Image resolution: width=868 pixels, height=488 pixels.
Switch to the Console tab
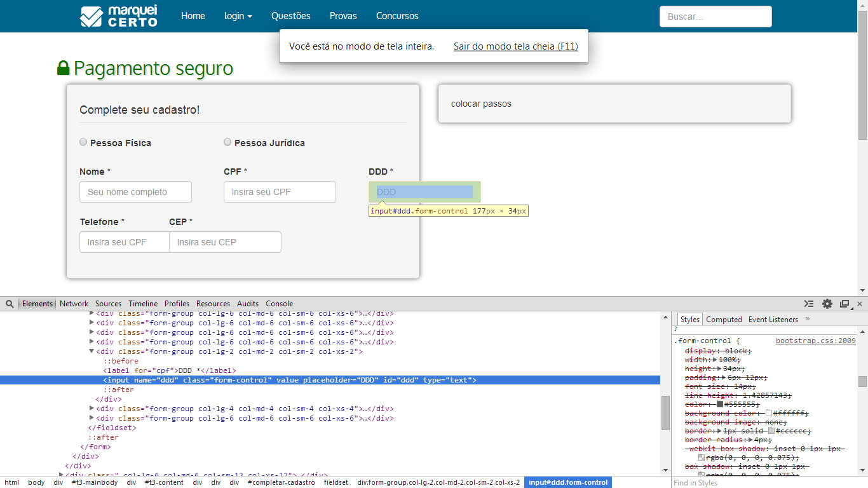click(280, 304)
